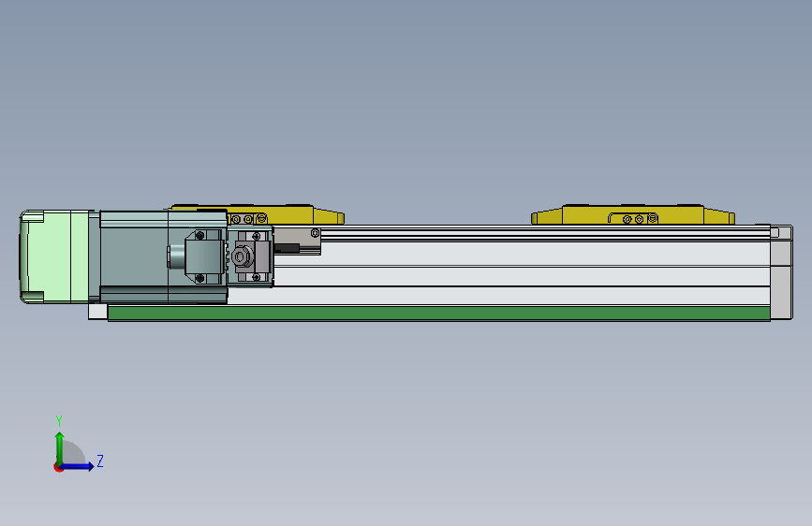The height and width of the screenshot is (526, 812).
Task: Pick the gray end cap on right side
Action: pos(781,272)
